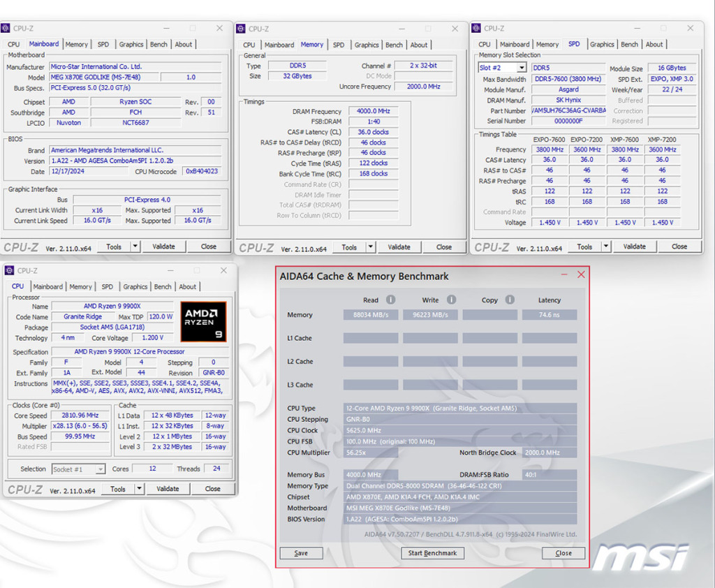This screenshot has height=588, width=715.
Task: Click the Uncore Frequency 2000.0 MHz value
Action: [424, 86]
